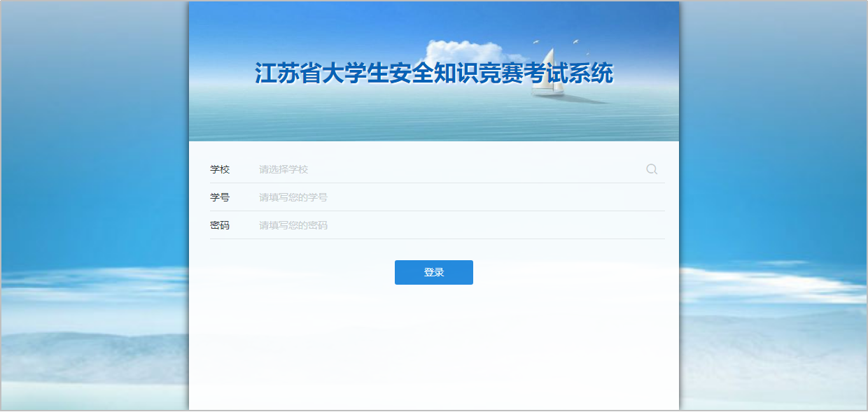Click the 学号 field label
The width and height of the screenshot is (868, 412).
point(220,197)
